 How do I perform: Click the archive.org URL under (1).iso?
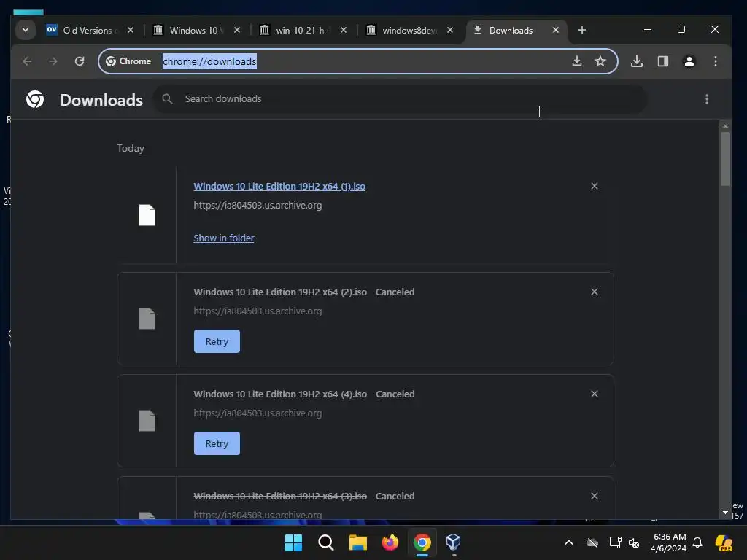[x=258, y=205]
